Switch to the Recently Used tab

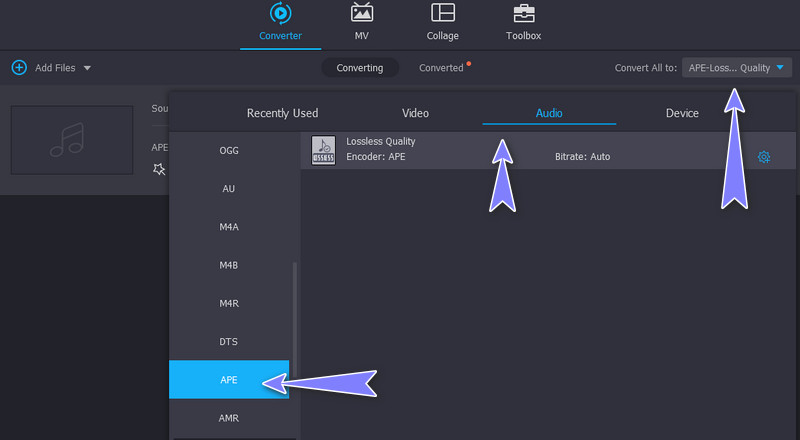282,113
